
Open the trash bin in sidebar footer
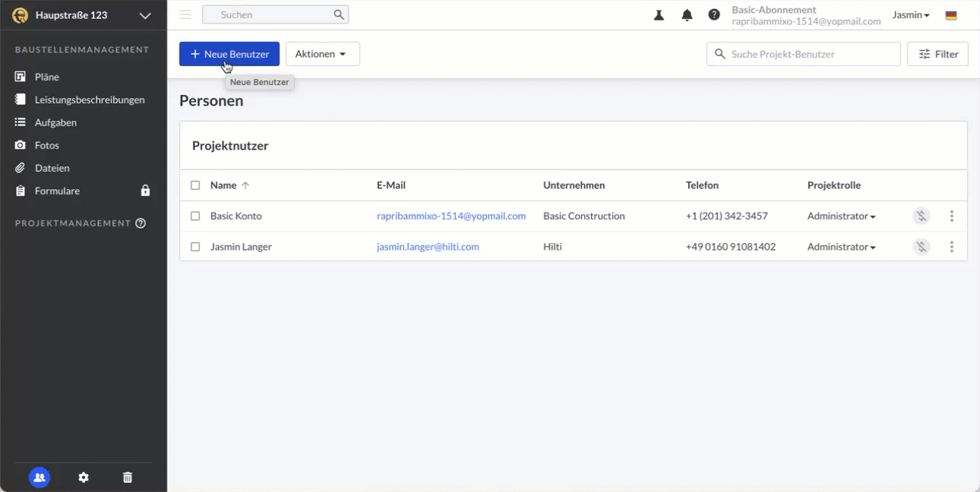tap(128, 478)
